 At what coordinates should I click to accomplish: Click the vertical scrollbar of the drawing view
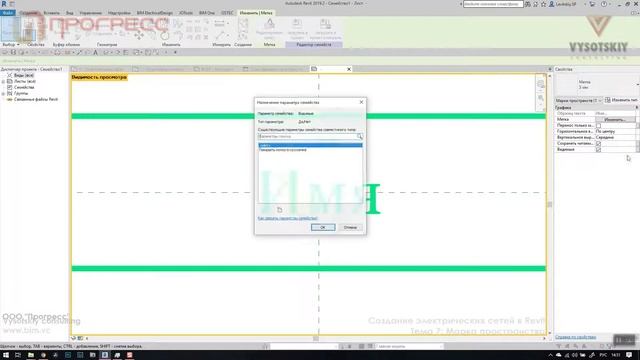550,204
